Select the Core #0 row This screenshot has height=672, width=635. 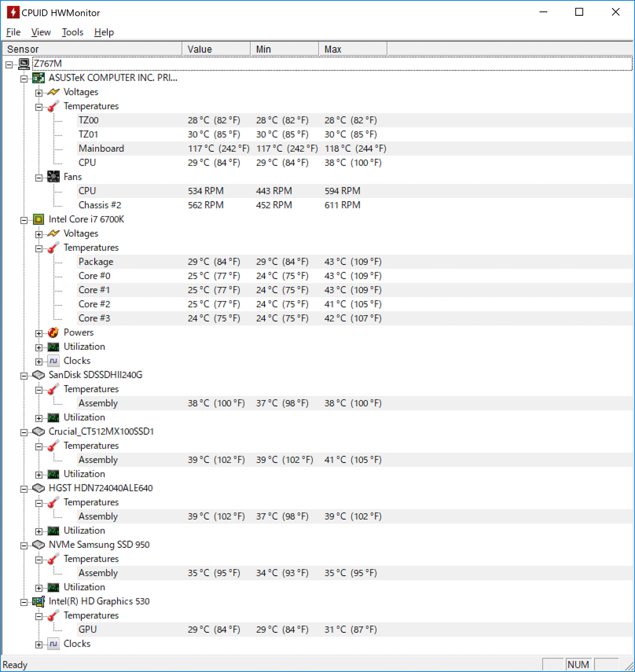(355, 276)
